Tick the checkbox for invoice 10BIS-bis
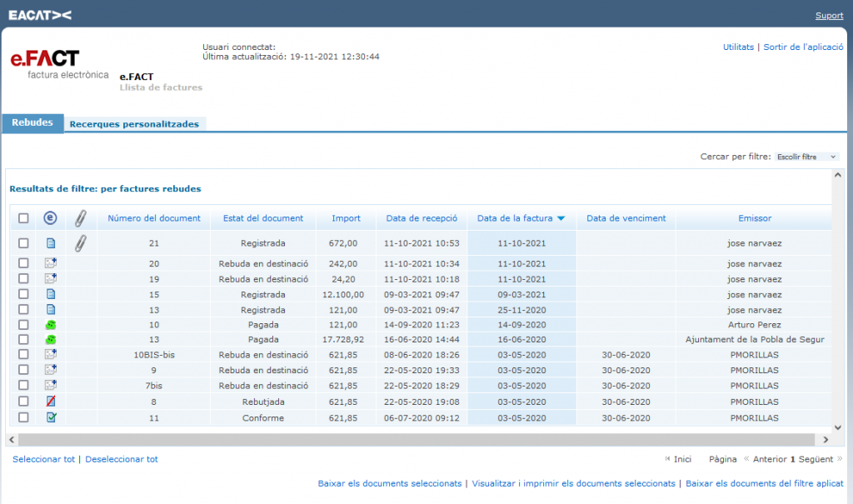 23,355
